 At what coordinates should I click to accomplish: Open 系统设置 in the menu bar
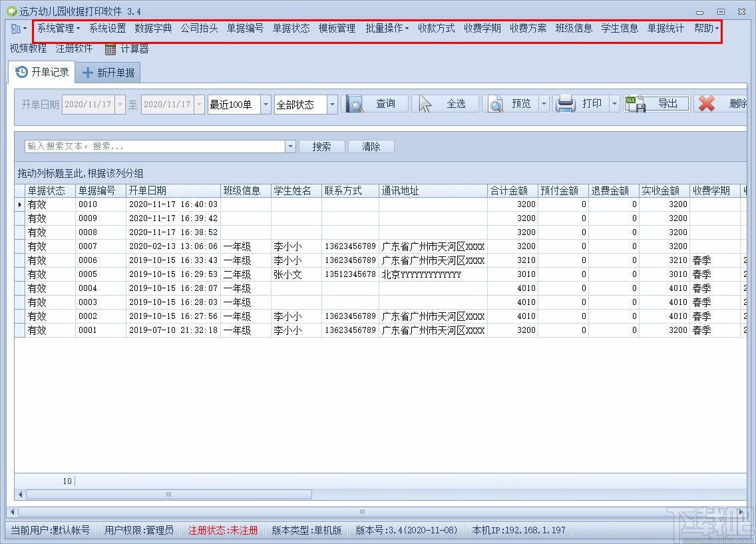107,29
